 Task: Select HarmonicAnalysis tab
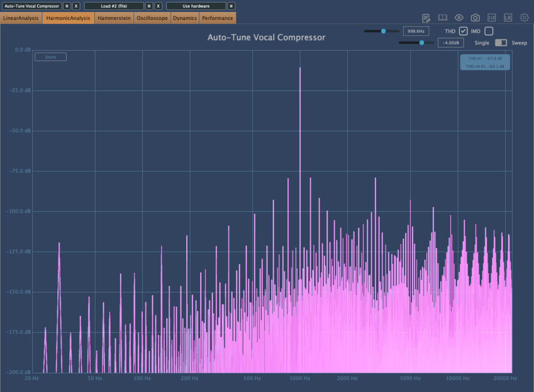click(68, 18)
